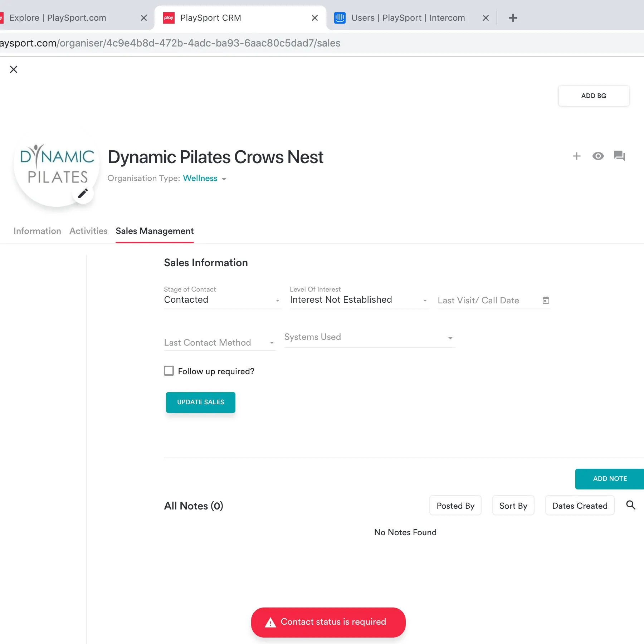Click the Contact status is required toast

click(x=328, y=622)
